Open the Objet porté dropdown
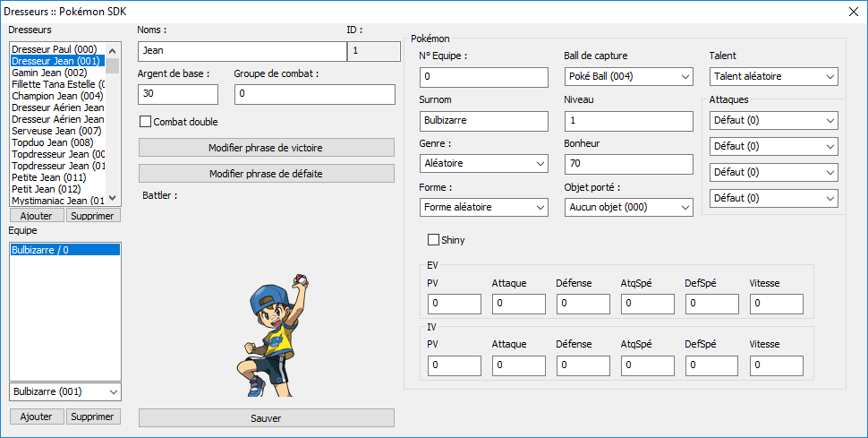868x438 pixels. 629,208
